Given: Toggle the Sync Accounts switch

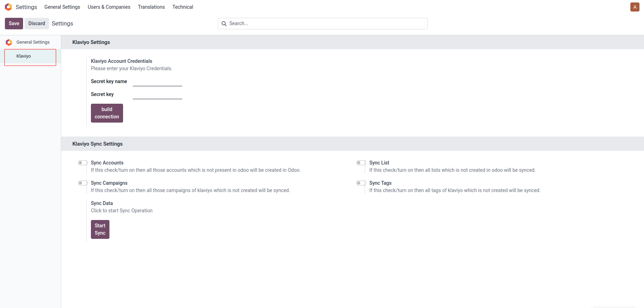Looking at the screenshot, I should 83,163.
